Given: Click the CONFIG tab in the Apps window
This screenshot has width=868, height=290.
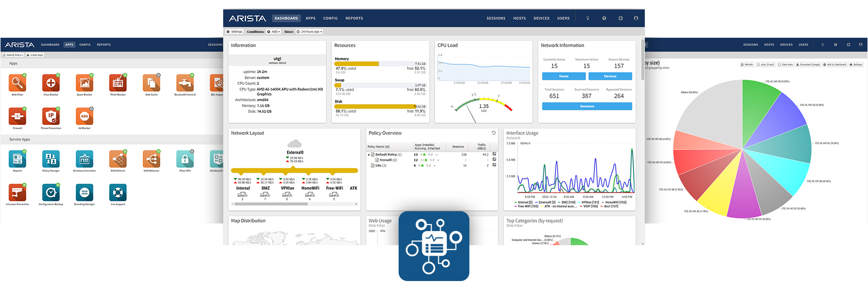Looking at the screenshot, I should [x=85, y=45].
